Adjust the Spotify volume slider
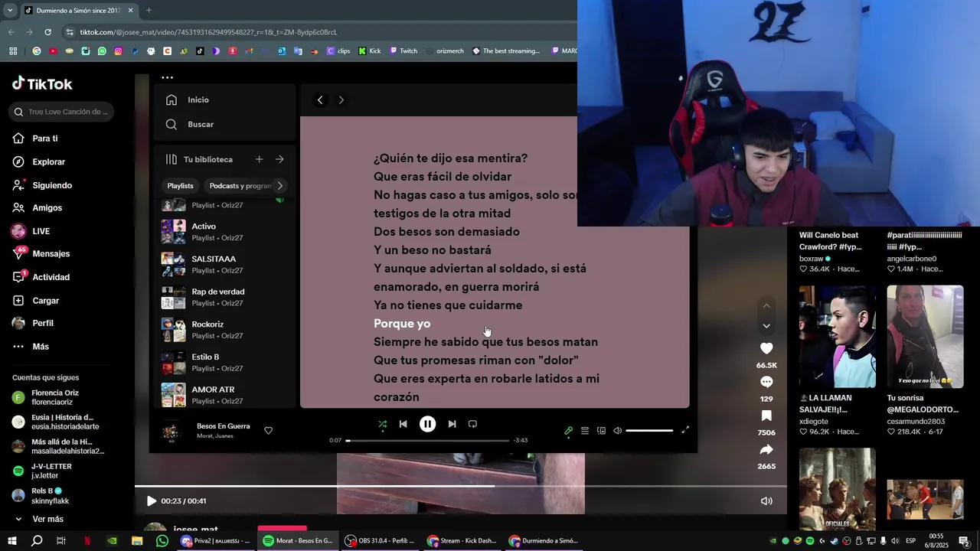The image size is (980, 551). 649,431
